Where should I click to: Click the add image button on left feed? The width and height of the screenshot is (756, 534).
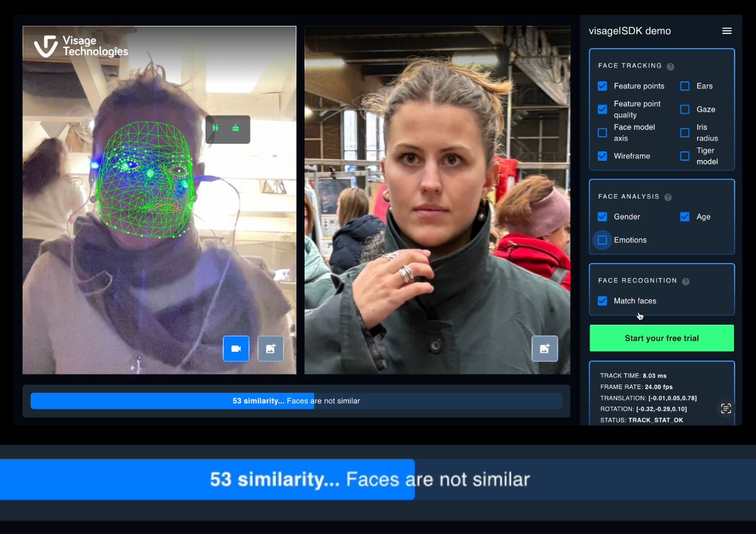[270, 349]
